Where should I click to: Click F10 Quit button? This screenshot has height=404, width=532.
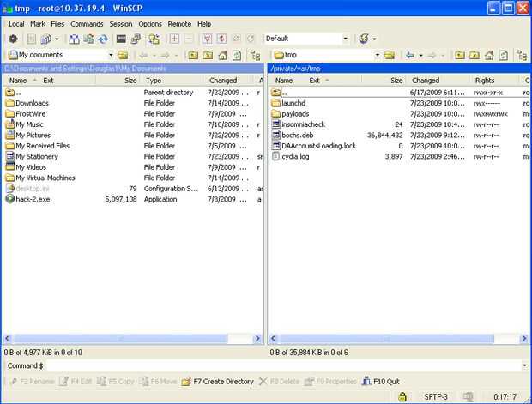pos(381,382)
